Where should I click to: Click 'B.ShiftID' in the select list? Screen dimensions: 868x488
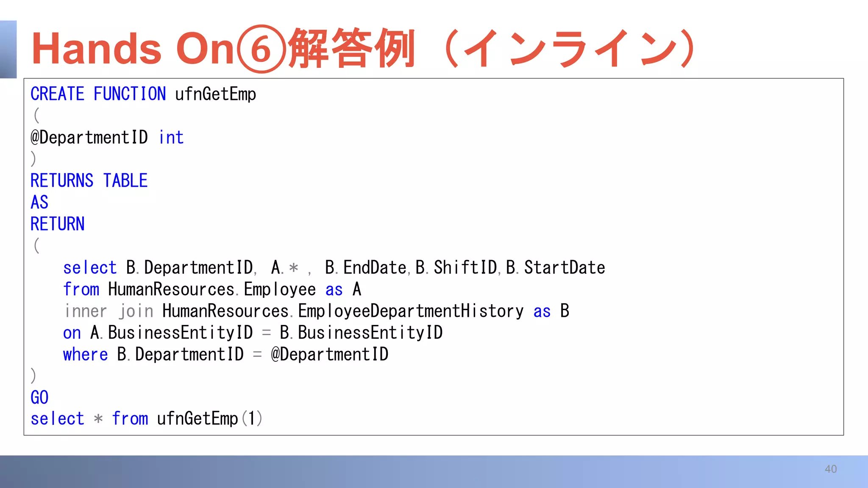coord(456,268)
